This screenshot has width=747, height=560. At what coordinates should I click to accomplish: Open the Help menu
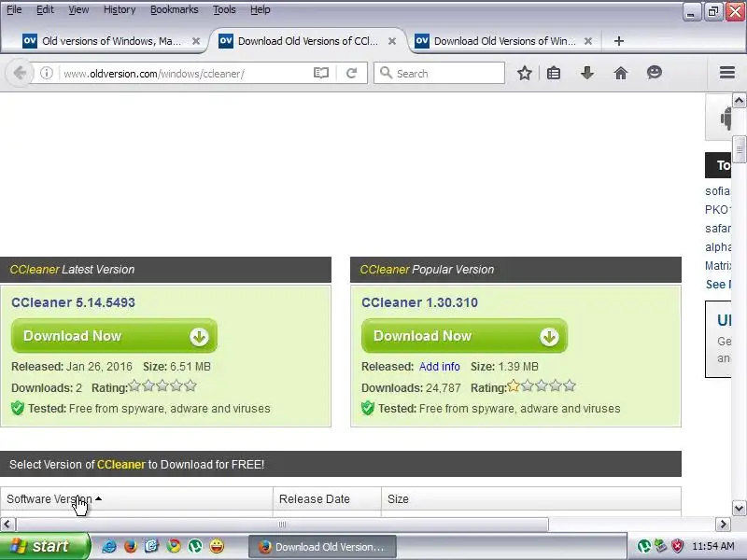261,9
